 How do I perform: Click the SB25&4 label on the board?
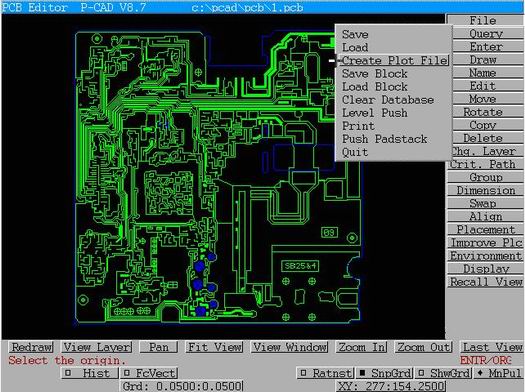300,266
